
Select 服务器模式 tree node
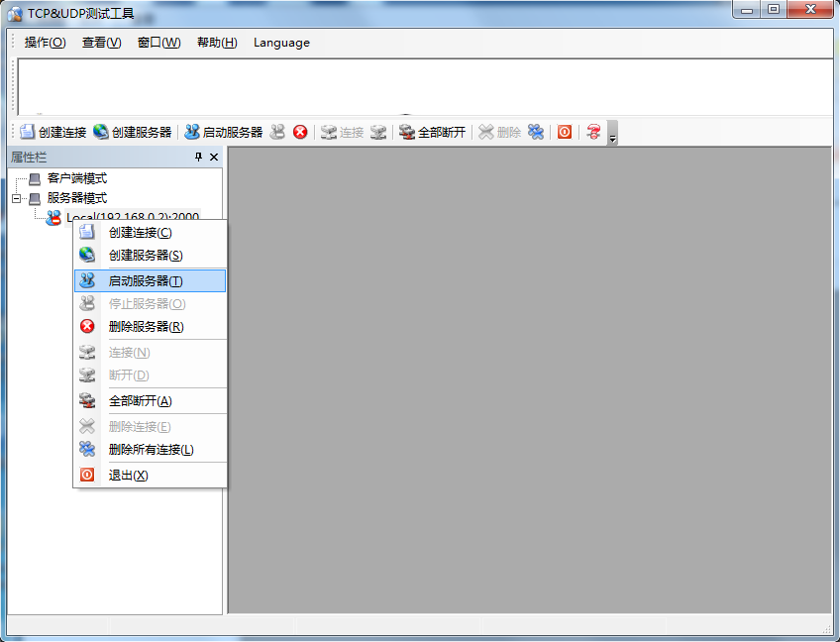coord(77,198)
